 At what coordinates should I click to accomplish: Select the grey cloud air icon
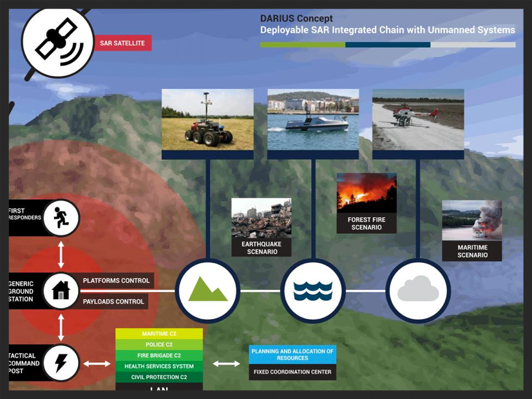pyautogui.click(x=418, y=291)
